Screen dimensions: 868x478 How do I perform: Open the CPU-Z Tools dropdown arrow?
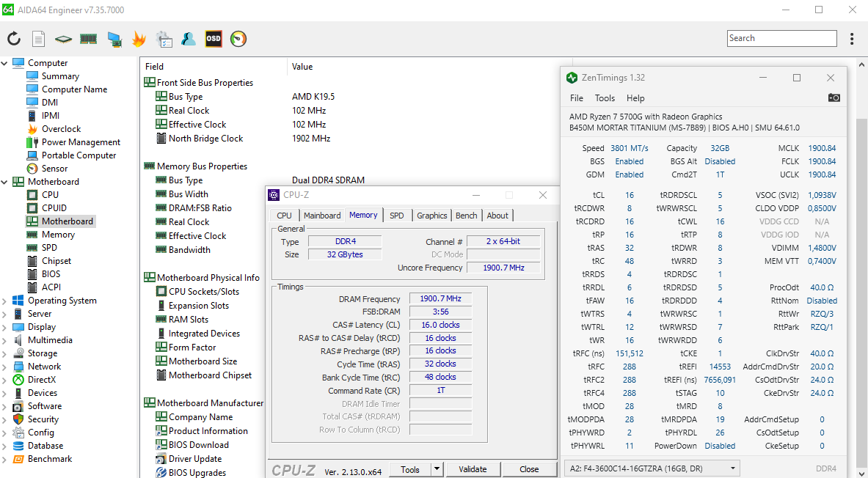pos(437,469)
